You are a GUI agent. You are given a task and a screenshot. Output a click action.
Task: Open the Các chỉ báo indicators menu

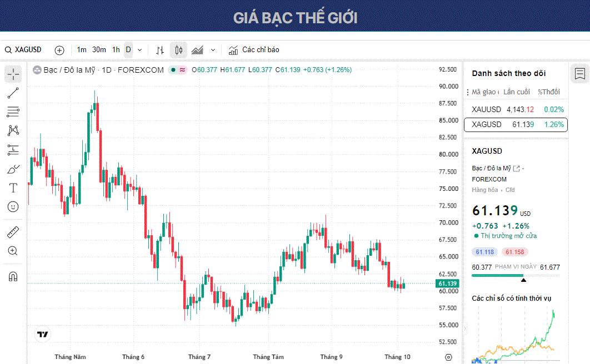click(254, 50)
